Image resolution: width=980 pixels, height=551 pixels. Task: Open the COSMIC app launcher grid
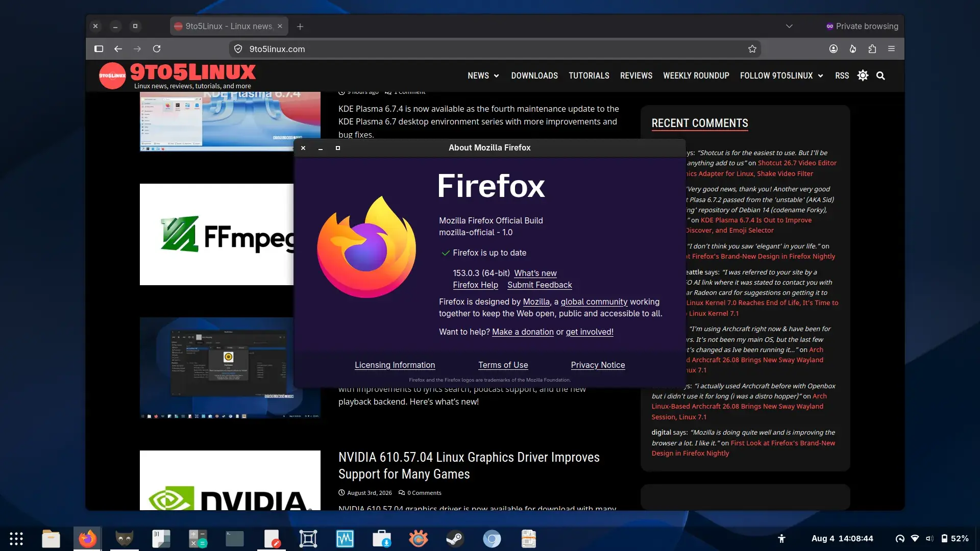[x=16, y=539]
